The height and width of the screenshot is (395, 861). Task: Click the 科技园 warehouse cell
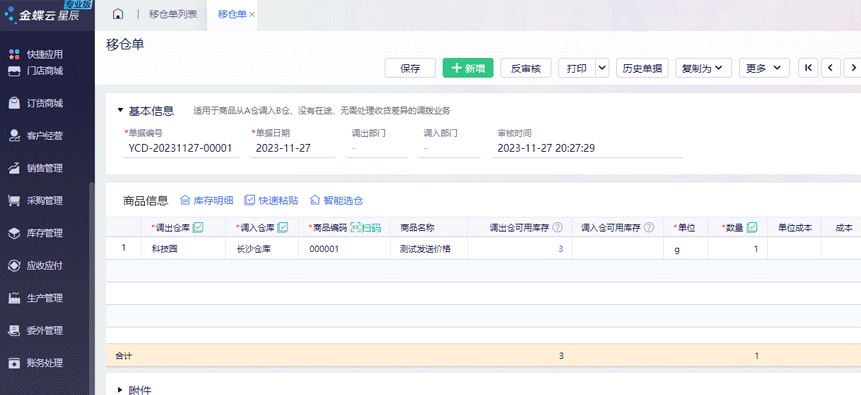coord(183,248)
